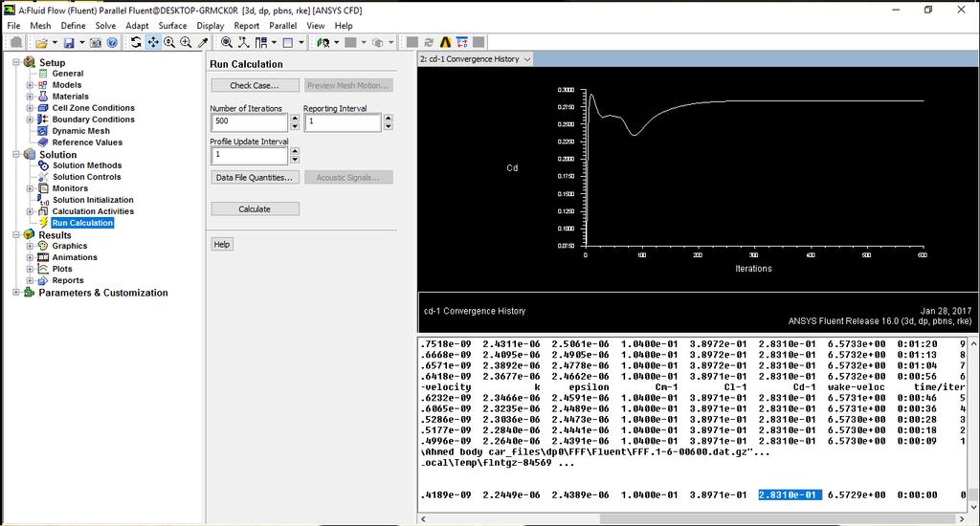Click the Data File Quantities... button
Screen dimensions: 980x526
pyautogui.click(x=255, y=178)
